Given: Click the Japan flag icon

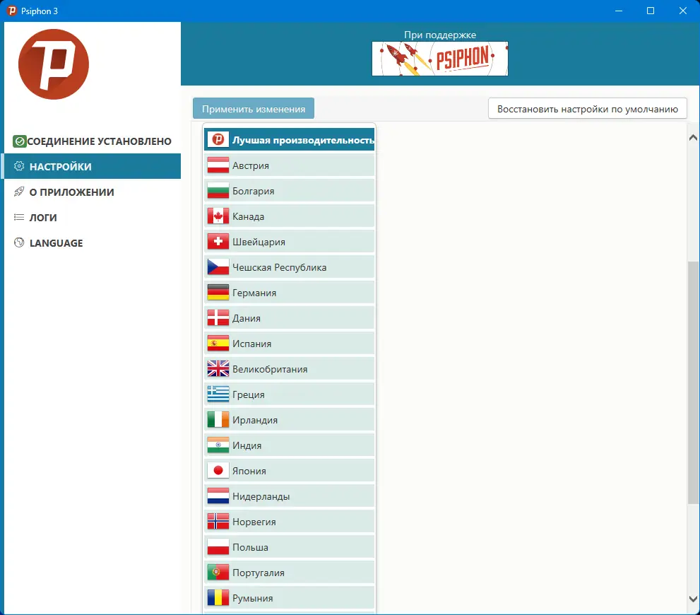Looking at the screenshot, I should (x=217, y=470).
